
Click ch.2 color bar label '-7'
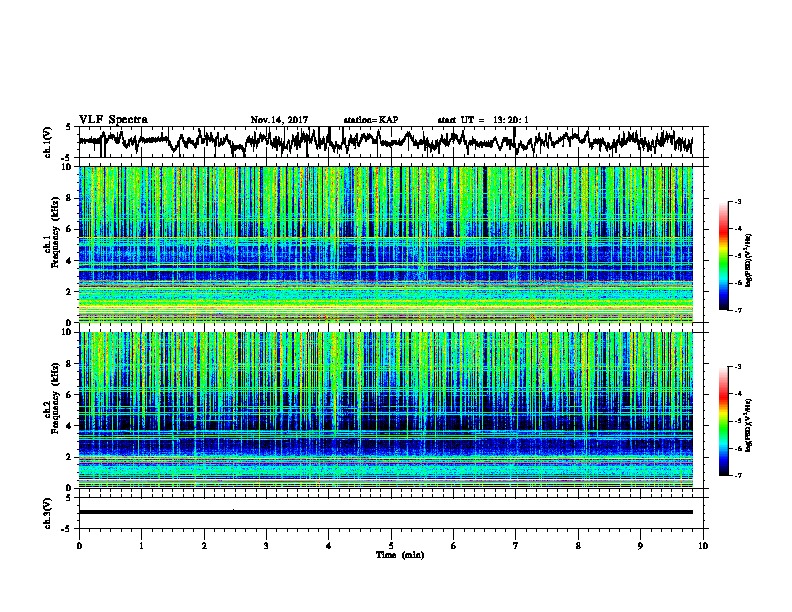738,475
